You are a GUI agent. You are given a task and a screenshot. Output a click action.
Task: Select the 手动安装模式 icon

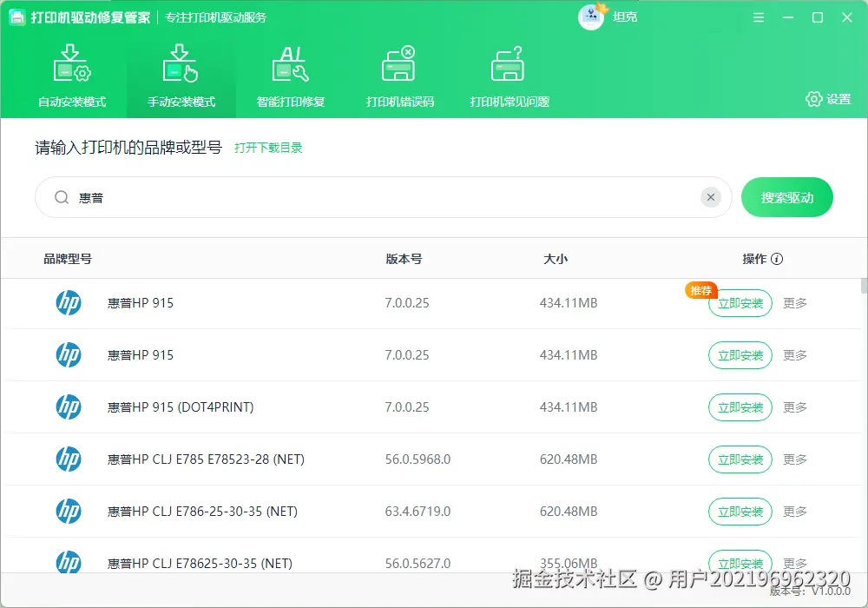coord(181,63)
